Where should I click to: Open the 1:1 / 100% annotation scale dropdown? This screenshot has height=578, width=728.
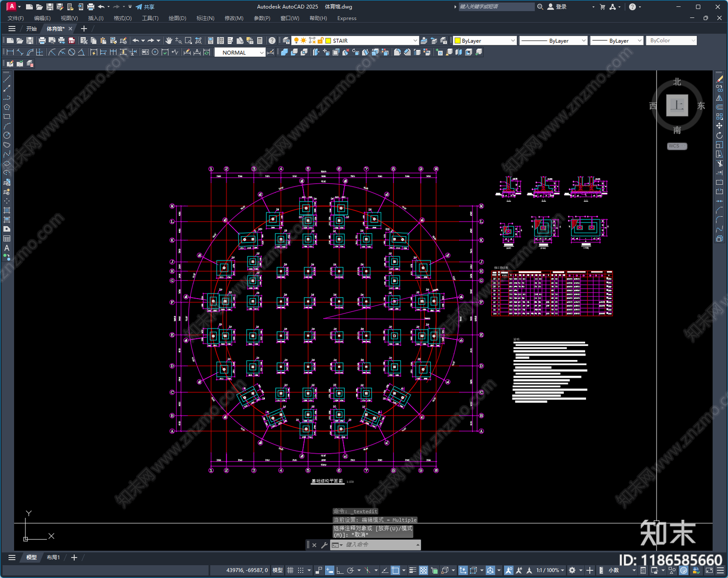pyautogui.click(x=550, y=570)
